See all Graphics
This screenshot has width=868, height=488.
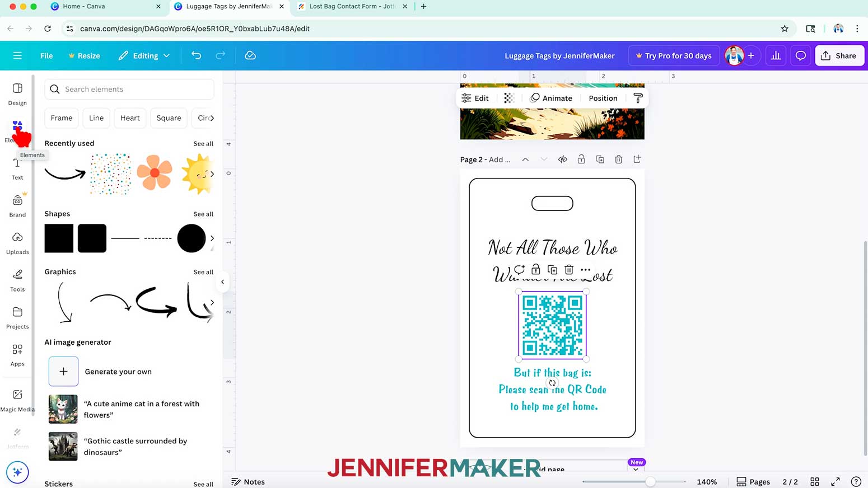pos(203,272)
